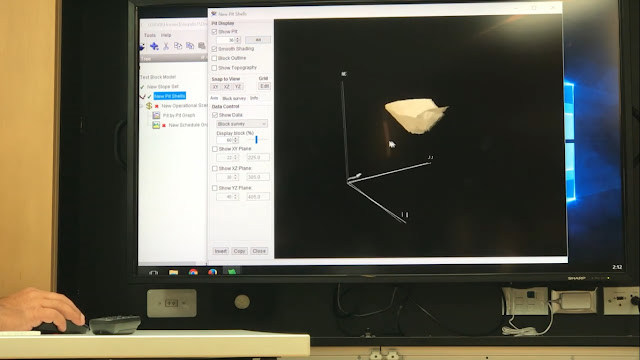The height and width of the screenshot is (360, 640).
Task: Click the Cut scissors icon
Action: (166, 46)
